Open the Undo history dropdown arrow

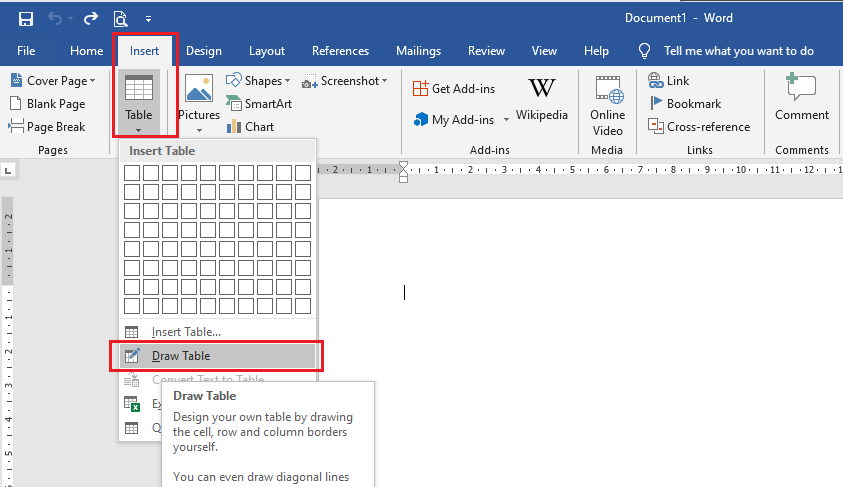tap(70, 19)
